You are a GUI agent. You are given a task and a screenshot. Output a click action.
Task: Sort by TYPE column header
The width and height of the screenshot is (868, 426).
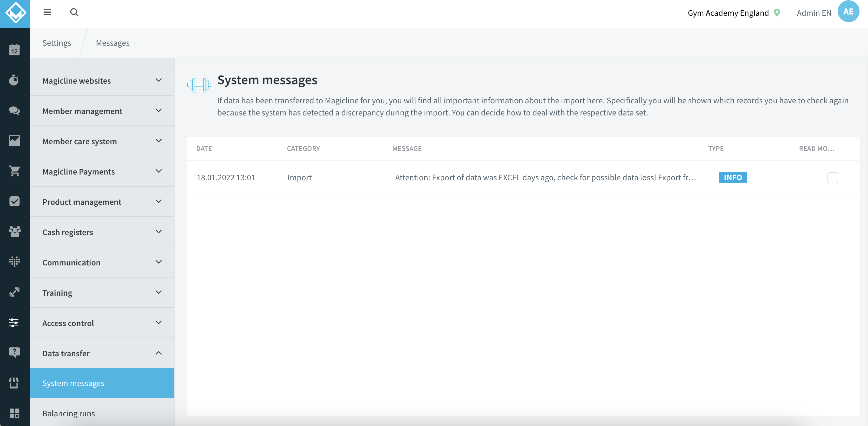pyautogui.click(x=716, y=148)
